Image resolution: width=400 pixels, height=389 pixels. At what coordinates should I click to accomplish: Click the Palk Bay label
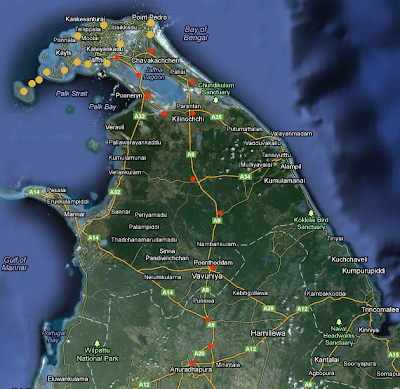click(x=103, y=107)
